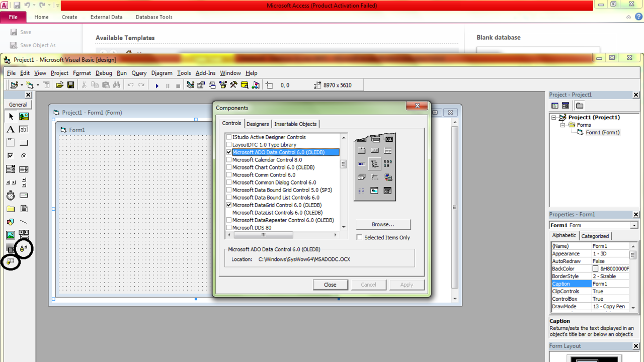The height and width of the screenshot is (362, 644).
Task: Click the Browse... button
Action: click(383, 224)
